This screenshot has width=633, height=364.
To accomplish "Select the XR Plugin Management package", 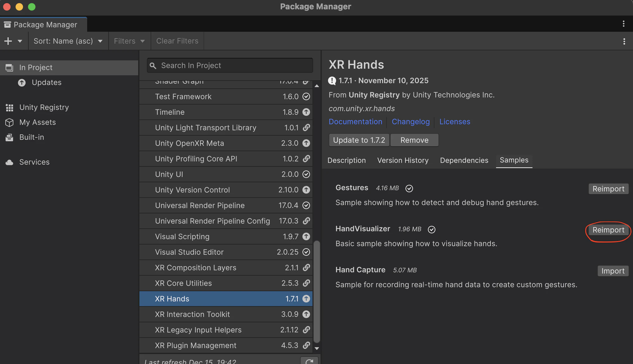I will 226,345.
